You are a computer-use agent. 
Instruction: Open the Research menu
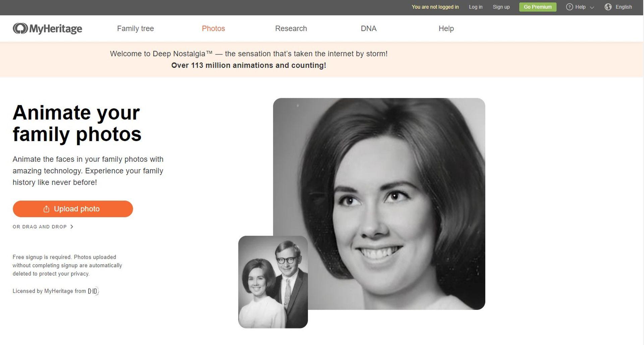[291, 28]
